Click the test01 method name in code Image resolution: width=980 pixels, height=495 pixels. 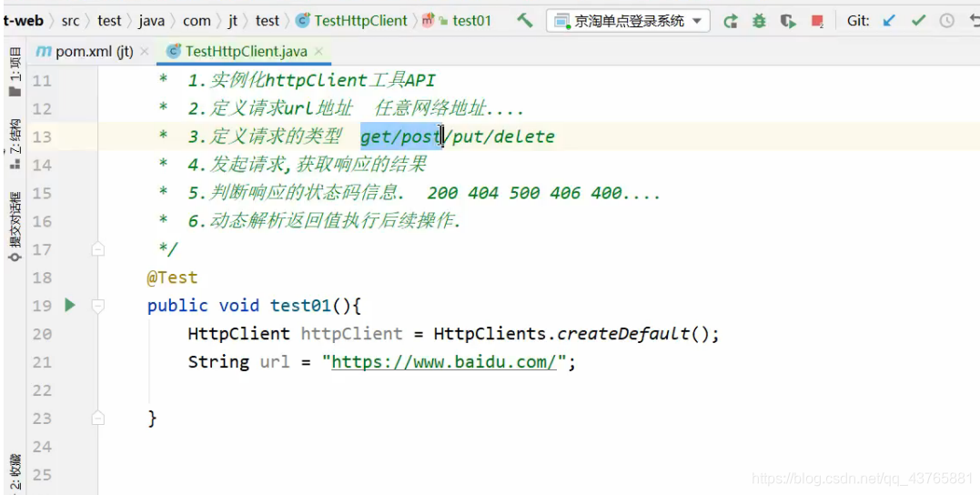click(300, 306)
